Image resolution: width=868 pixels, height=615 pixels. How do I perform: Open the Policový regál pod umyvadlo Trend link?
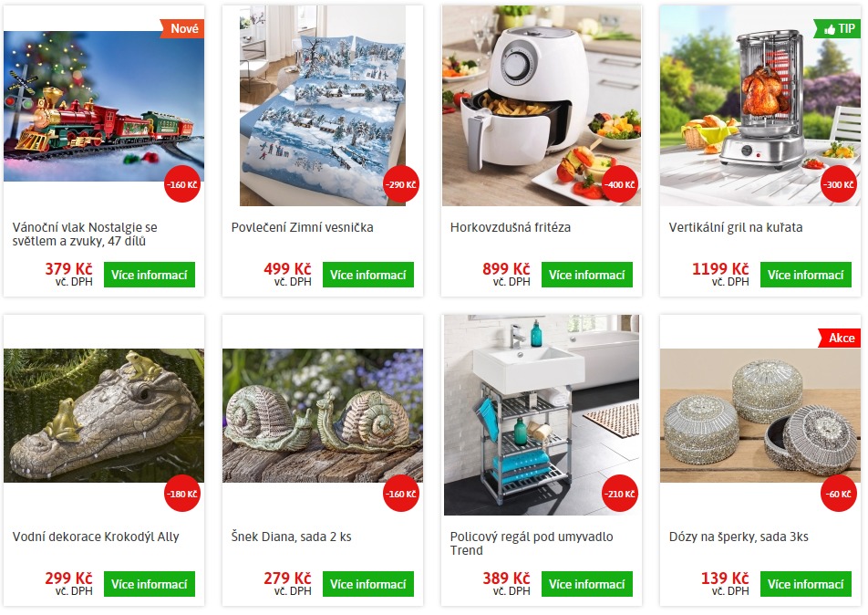click(532, 544)
